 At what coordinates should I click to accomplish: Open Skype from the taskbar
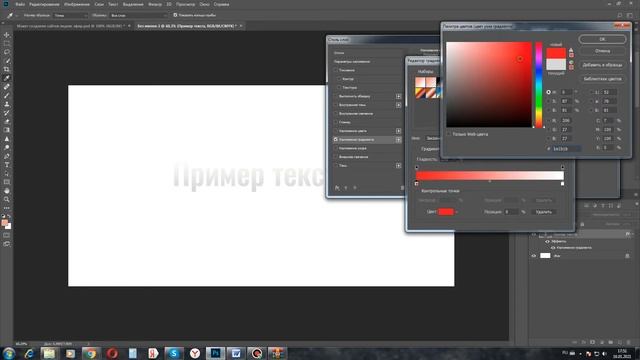173,353
